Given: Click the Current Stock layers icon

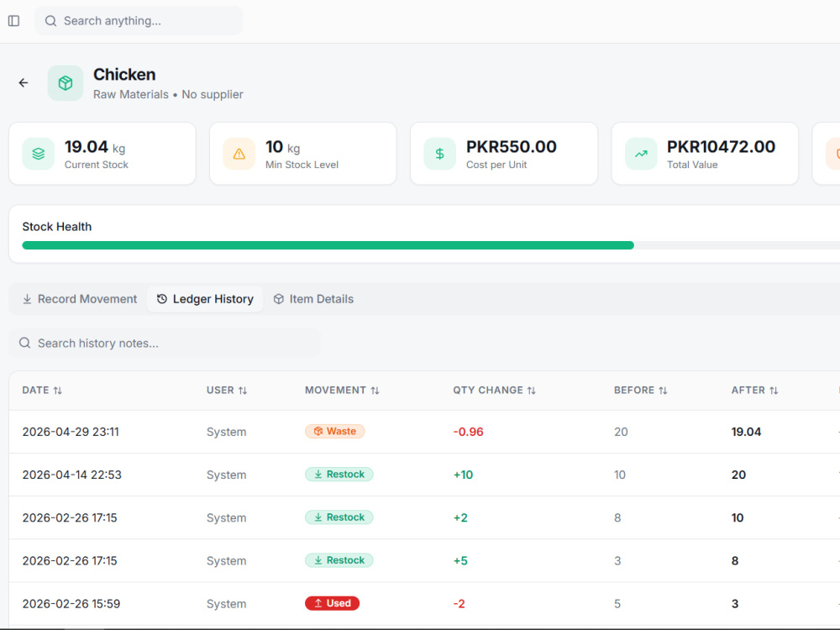Looking at the screenshot, I should coord(39,154).
